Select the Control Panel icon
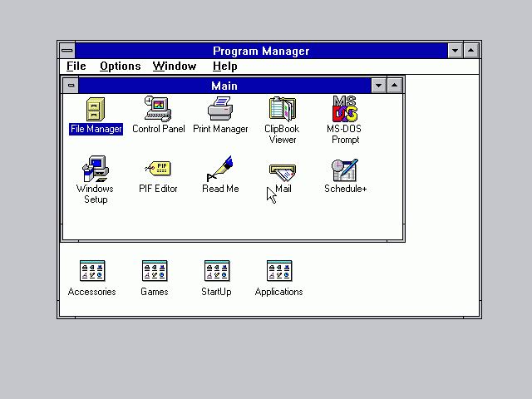 point(158,109)
